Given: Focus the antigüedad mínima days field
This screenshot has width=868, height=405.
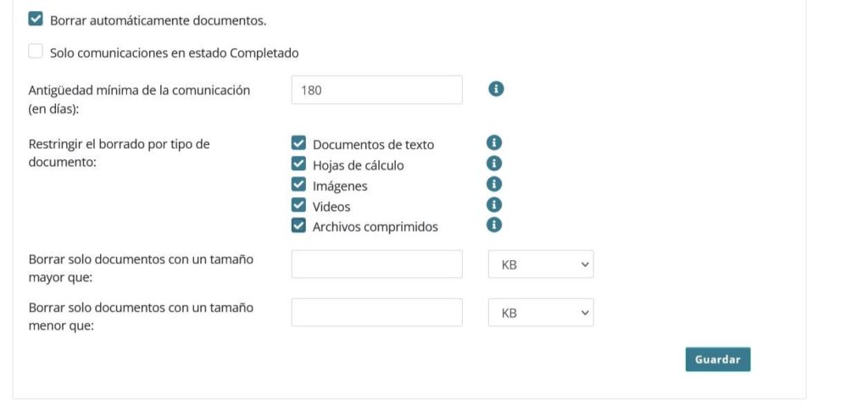Looking at the screenshot, I should tap(376, 90).
